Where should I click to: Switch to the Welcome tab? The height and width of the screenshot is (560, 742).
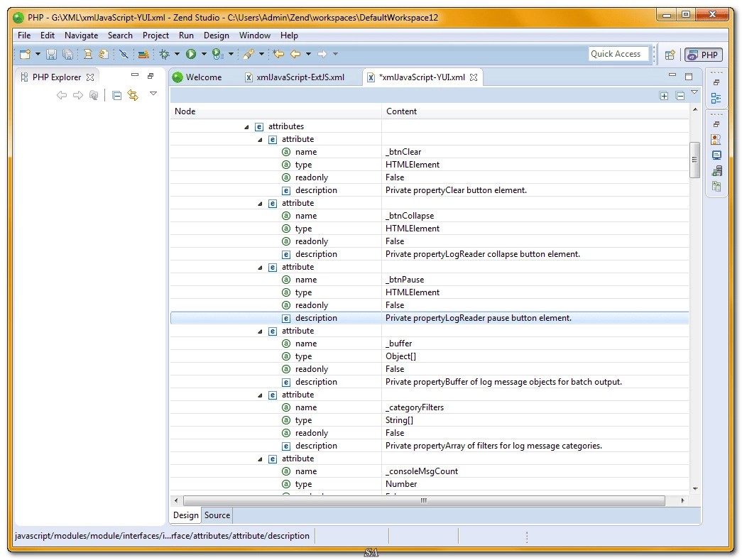tap(198, 77)
